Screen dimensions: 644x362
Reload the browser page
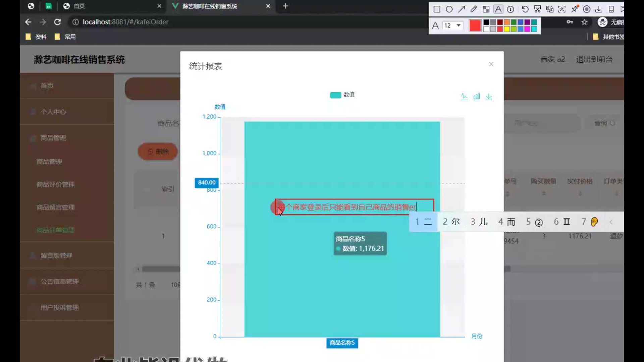57,22
